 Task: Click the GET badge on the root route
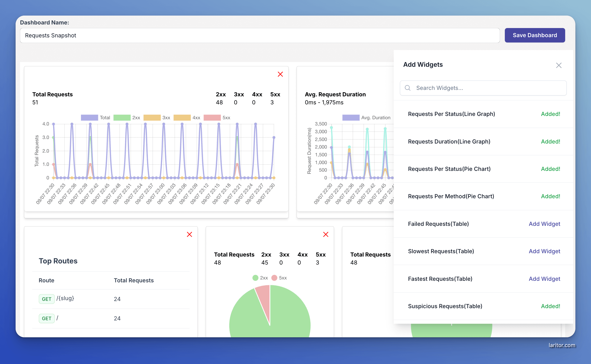click(x=47, y=318)
